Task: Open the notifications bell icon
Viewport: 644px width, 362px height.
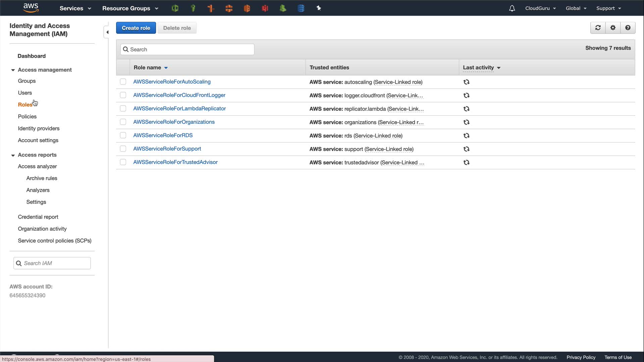Action: (x=512, y=8)
